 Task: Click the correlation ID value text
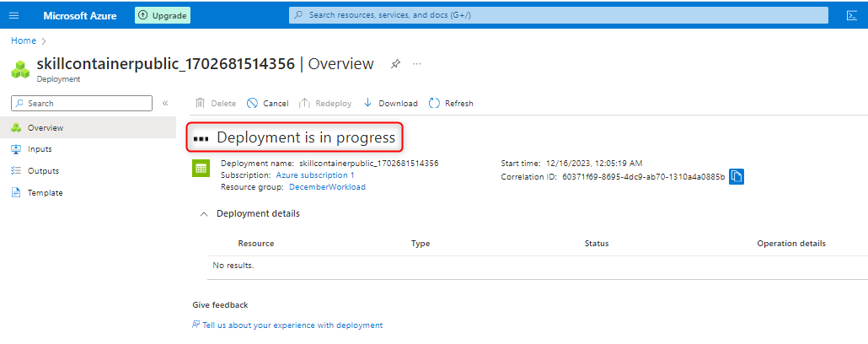pos(643,177)
